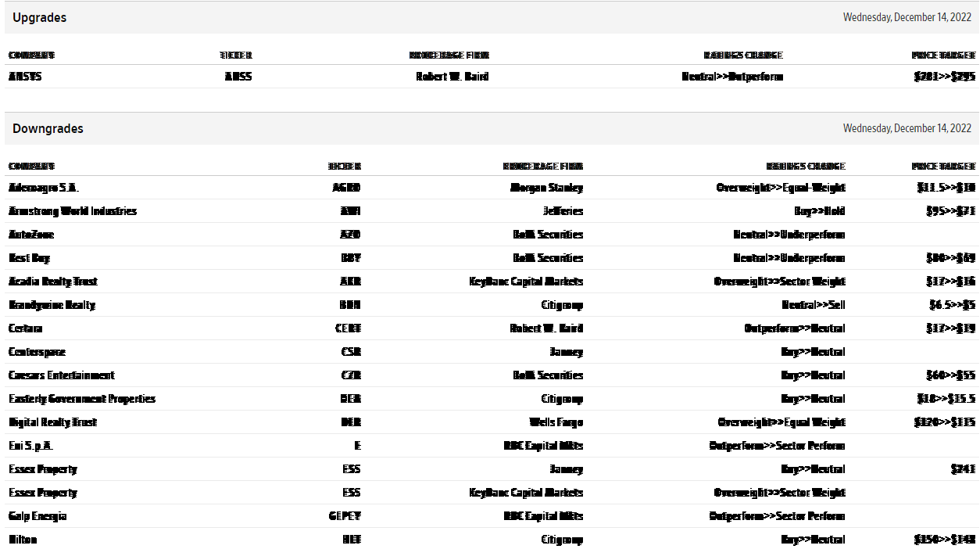Viewport: 980px width, 549px height.
Task: Click the CZR ticker cell
Action: (351, 375)
